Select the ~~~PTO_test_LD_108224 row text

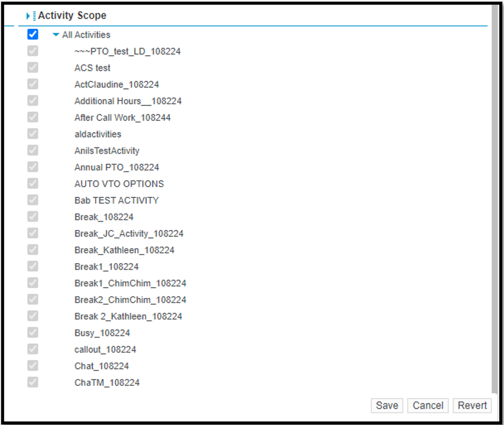pyautogui.click(x=128, y=51)
